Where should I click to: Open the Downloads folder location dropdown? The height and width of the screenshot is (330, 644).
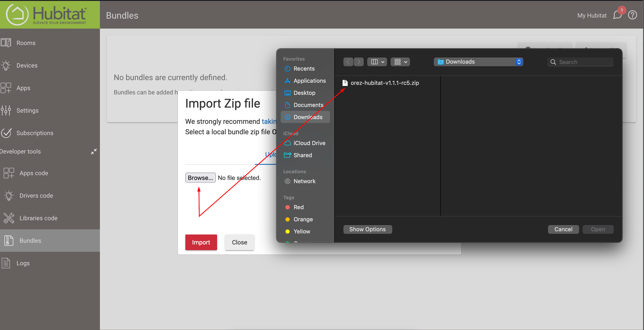tap(478, 62)
